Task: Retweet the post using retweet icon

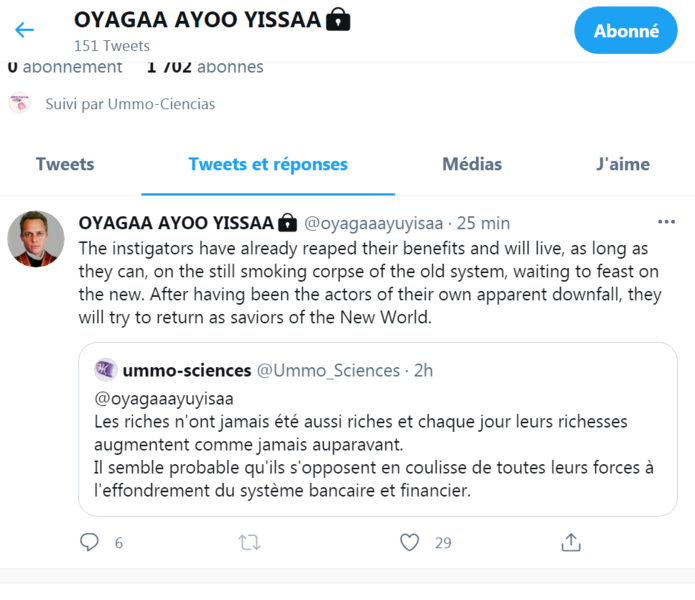Action: tap(249, 542)
